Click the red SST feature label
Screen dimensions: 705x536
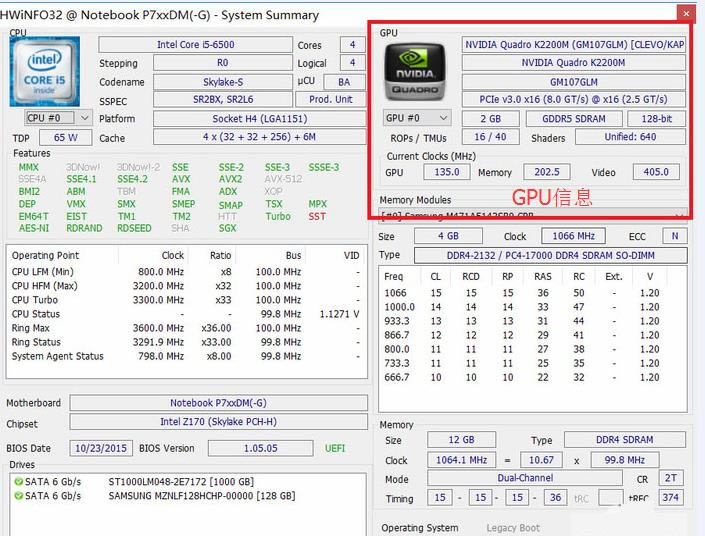[317, 216]
